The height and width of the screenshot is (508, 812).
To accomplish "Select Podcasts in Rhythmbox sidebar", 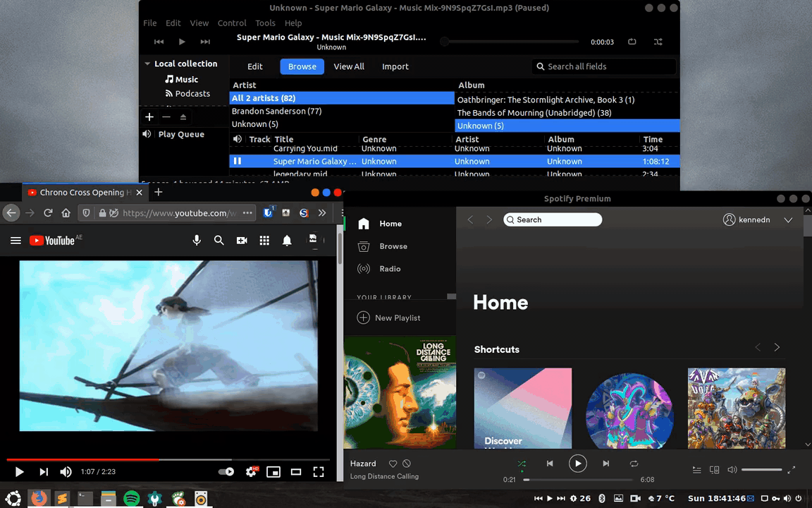I will point(187,93).
